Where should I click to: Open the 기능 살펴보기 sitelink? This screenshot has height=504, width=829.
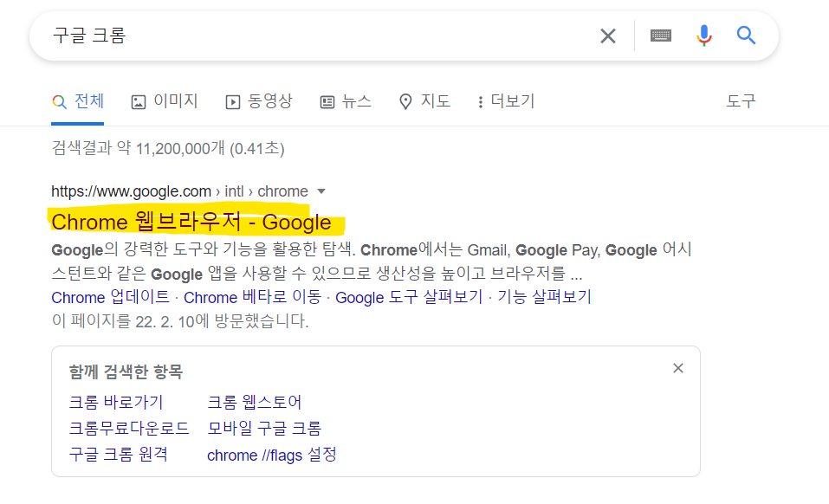543,297
